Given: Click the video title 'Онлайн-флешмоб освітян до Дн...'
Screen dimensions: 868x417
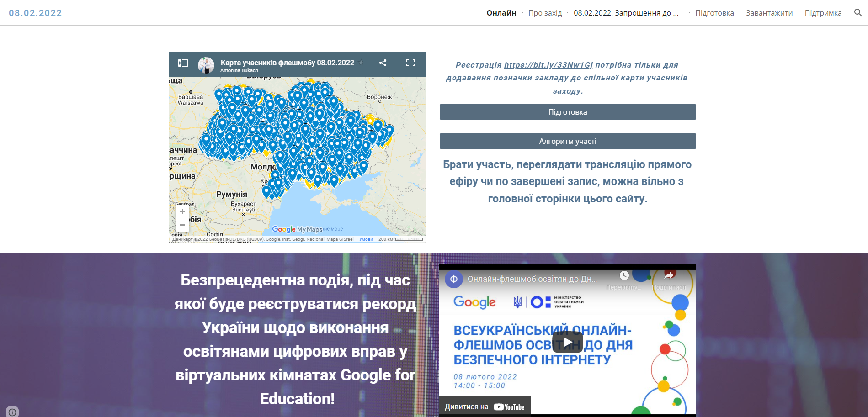Looking at the screenshot, I should click(532, 279).
